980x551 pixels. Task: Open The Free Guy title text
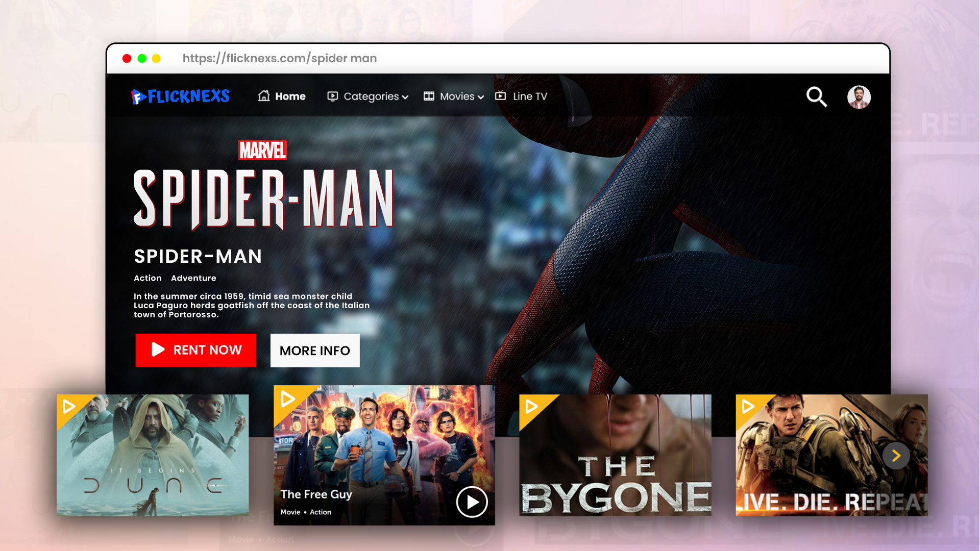coord(316,494)
